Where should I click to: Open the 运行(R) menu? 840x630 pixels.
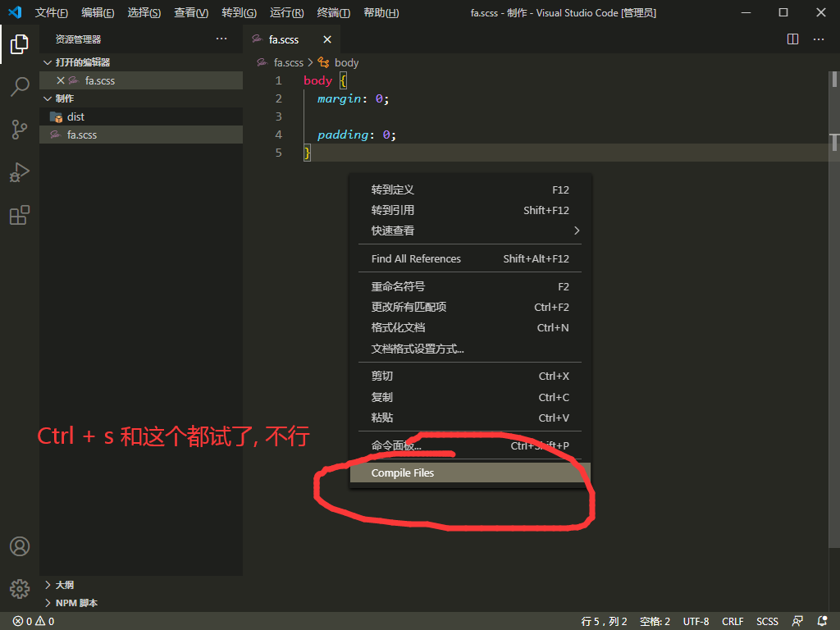[286, 12]
